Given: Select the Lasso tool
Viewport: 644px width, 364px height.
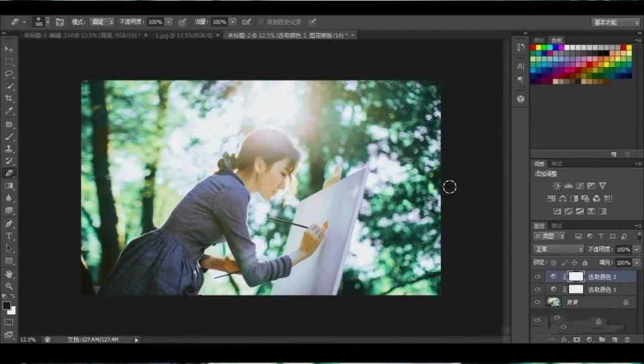Looking at the screenshot, I should (x=9, y=74).
